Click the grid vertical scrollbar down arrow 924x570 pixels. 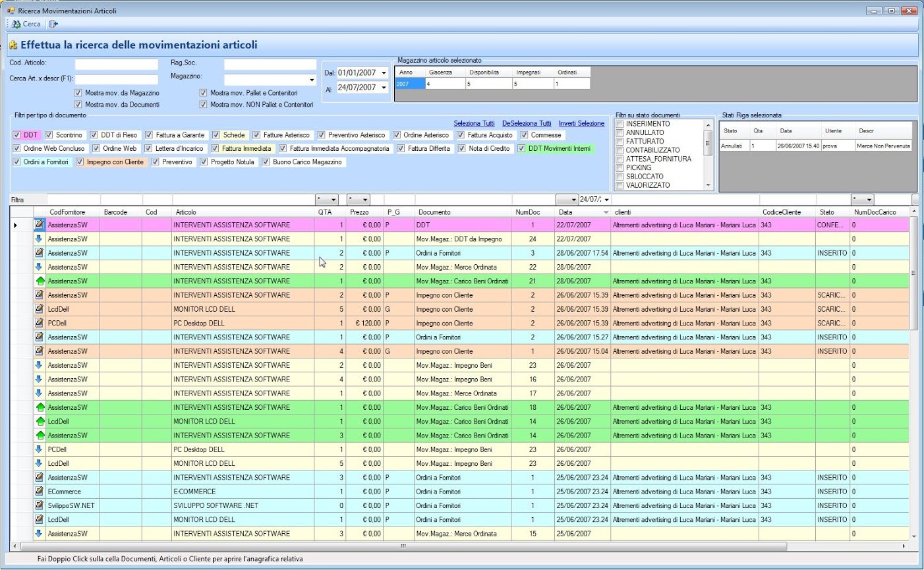pyautogui.click(x=913, y=536)
